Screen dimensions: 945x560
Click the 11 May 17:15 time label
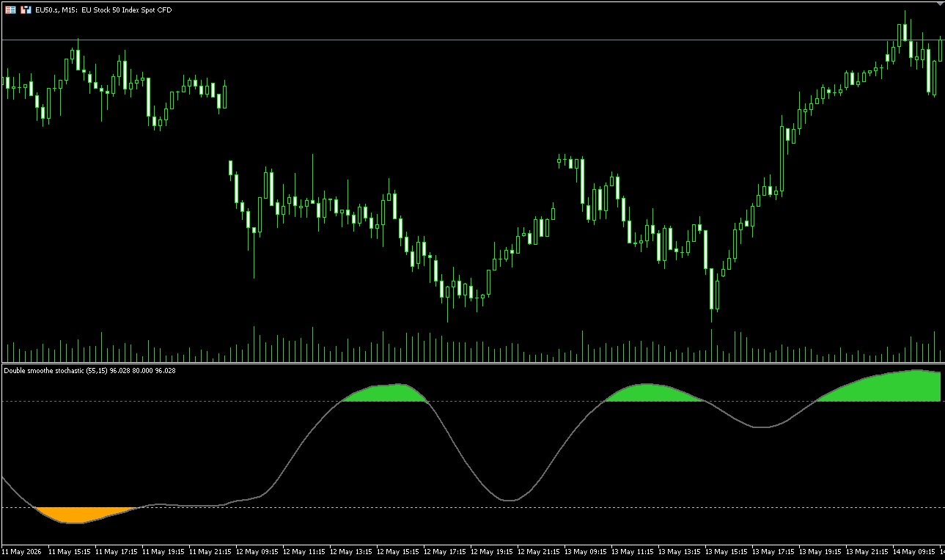(117, 551)
